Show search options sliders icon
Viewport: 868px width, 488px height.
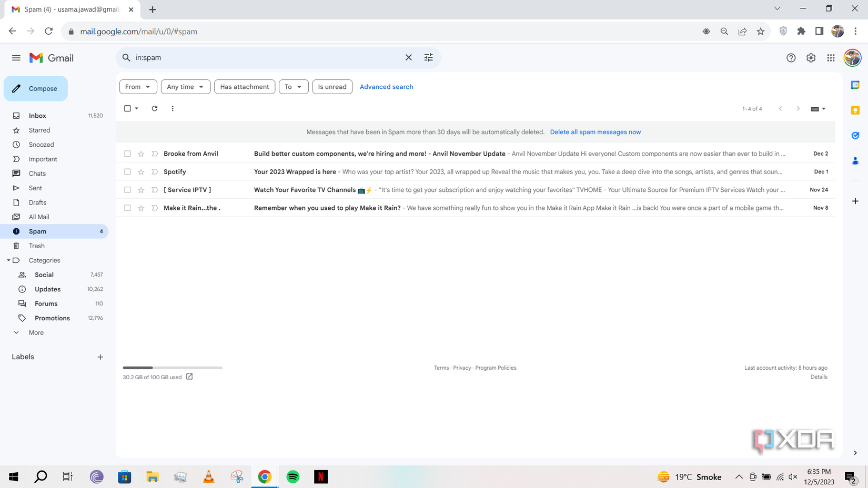pyautogui.click(x=429, y=58)
